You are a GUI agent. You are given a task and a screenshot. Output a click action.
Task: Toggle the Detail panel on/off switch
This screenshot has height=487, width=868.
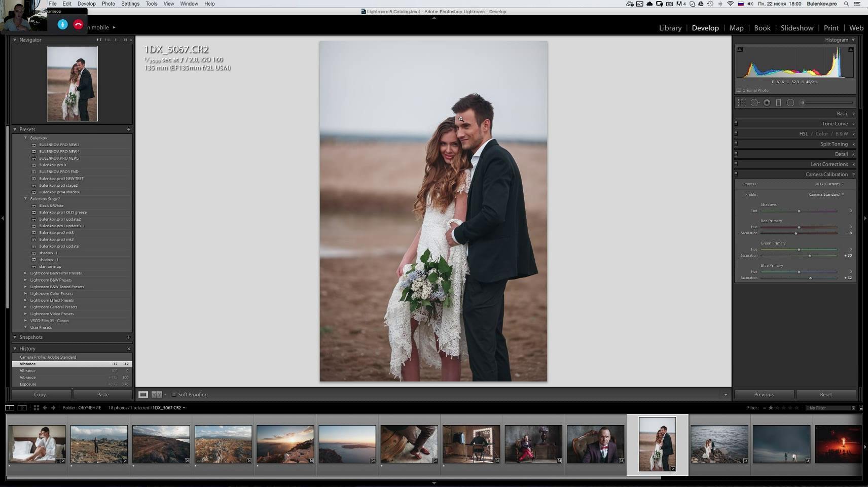[x=736, y=154]
